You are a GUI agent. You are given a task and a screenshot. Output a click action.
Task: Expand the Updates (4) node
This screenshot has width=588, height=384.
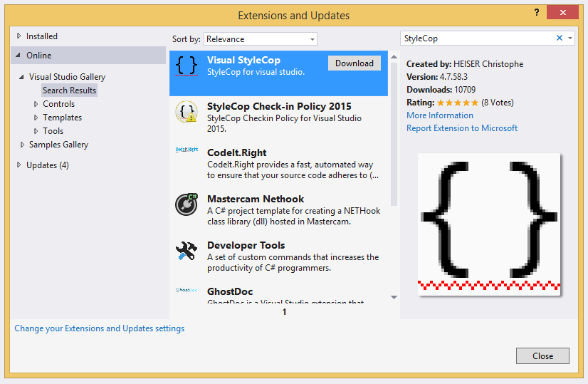[19, 165]
